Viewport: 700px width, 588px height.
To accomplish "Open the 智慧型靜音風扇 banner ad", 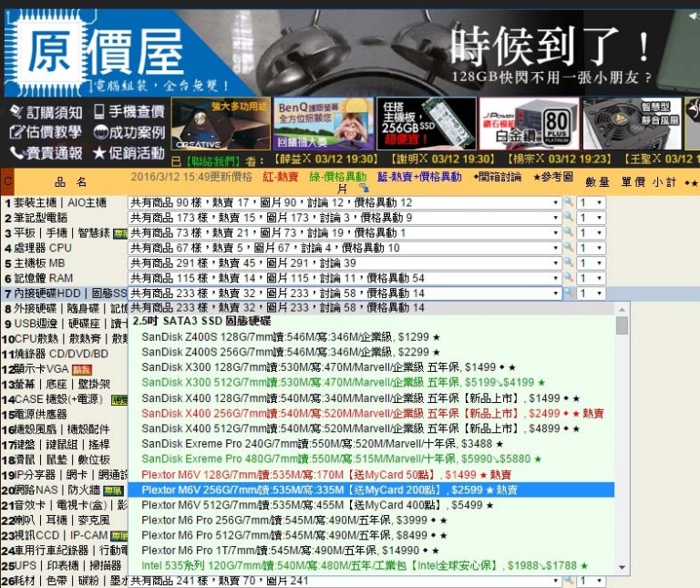I will point(633,124).
